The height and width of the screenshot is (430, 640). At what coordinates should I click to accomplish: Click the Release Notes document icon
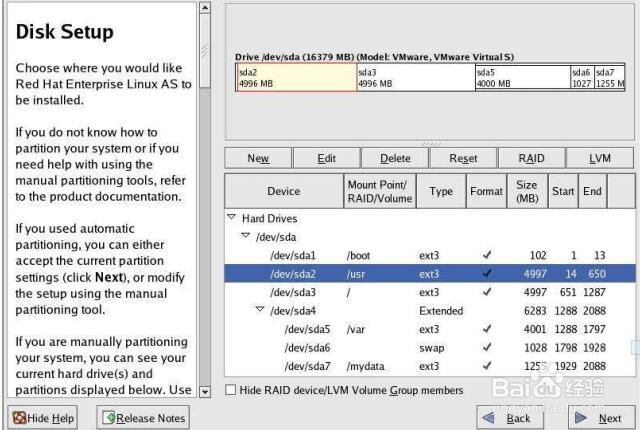click(109, 418)
